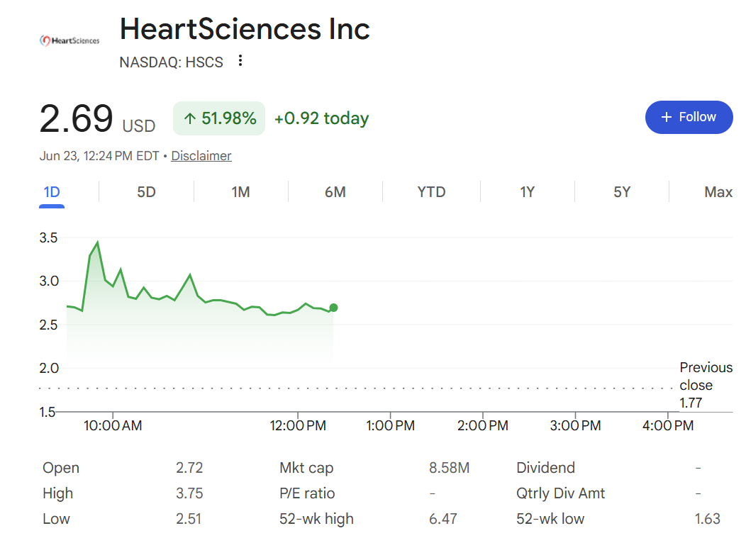Show the 6M chart range
This screenshot has height=560, width=746.
coord(335,192)
